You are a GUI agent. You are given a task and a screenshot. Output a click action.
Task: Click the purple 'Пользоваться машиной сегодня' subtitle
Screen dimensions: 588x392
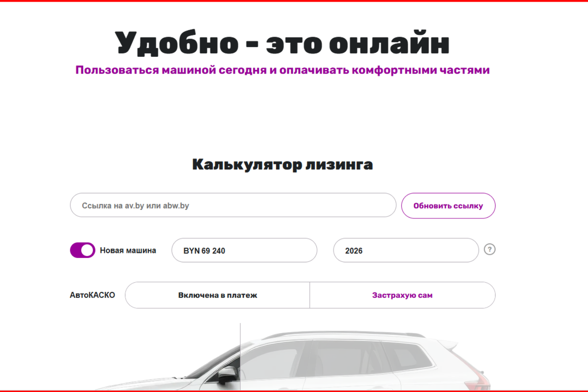point(283,70)
